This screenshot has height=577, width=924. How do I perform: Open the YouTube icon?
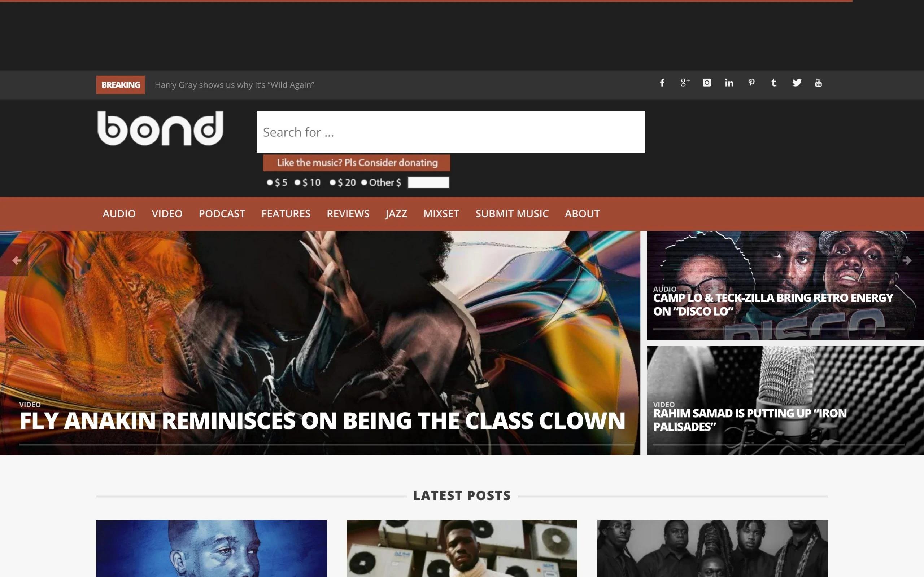coord(818,83)
